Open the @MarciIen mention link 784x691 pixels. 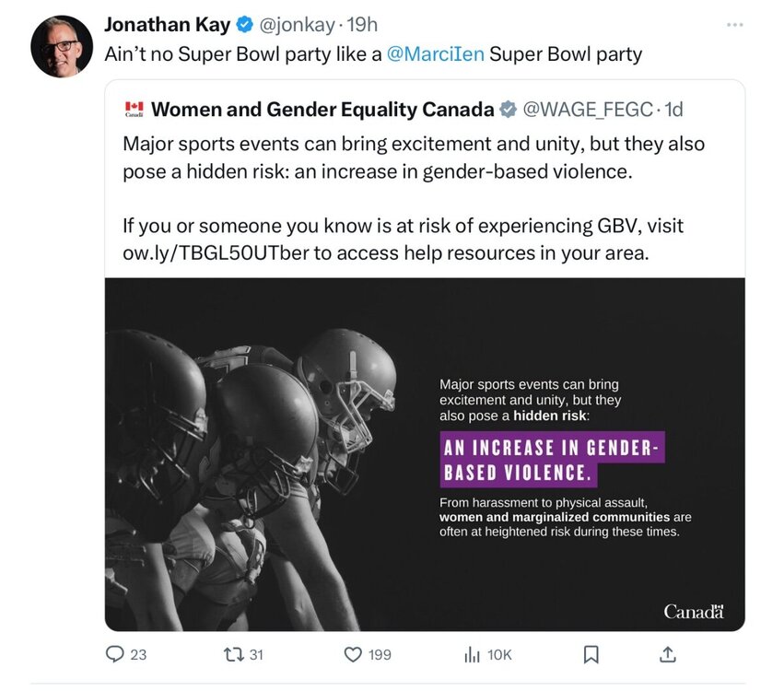click(x=435, y=54)
